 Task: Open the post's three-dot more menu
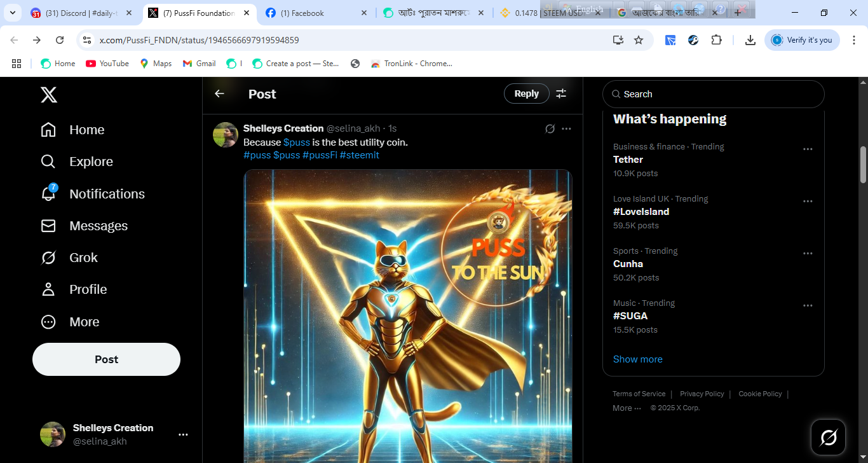pos(566,128)
